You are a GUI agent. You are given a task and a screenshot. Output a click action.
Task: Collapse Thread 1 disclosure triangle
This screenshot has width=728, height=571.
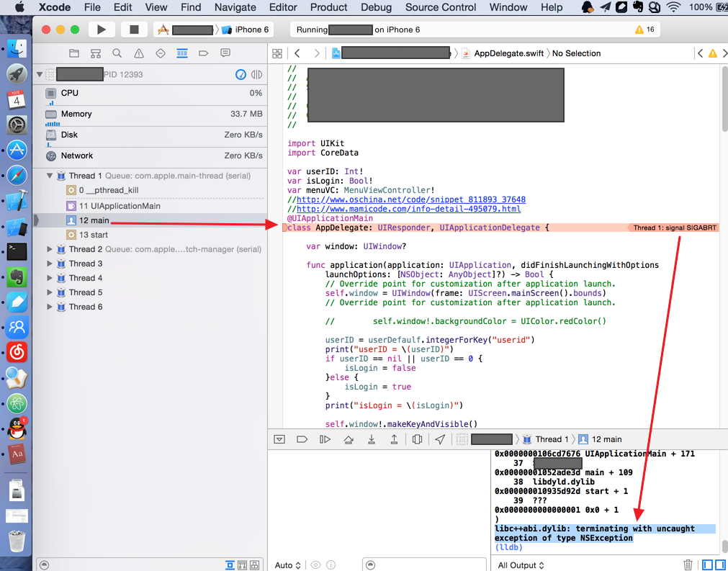pos(50,176)
